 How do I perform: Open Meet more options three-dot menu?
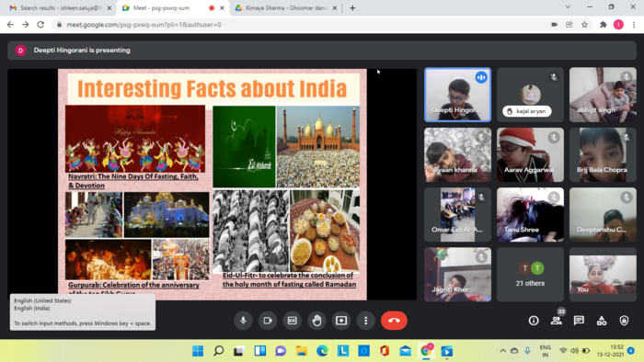365,320
